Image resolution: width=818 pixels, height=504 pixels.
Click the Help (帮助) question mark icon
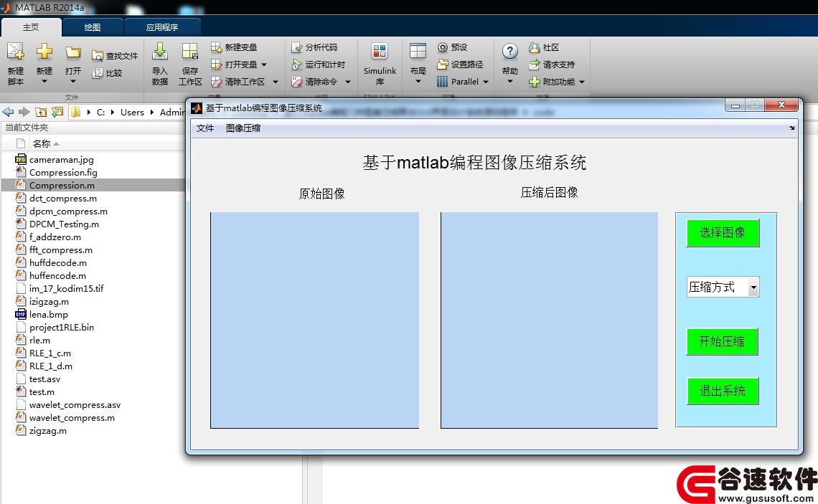pos(509,51)
